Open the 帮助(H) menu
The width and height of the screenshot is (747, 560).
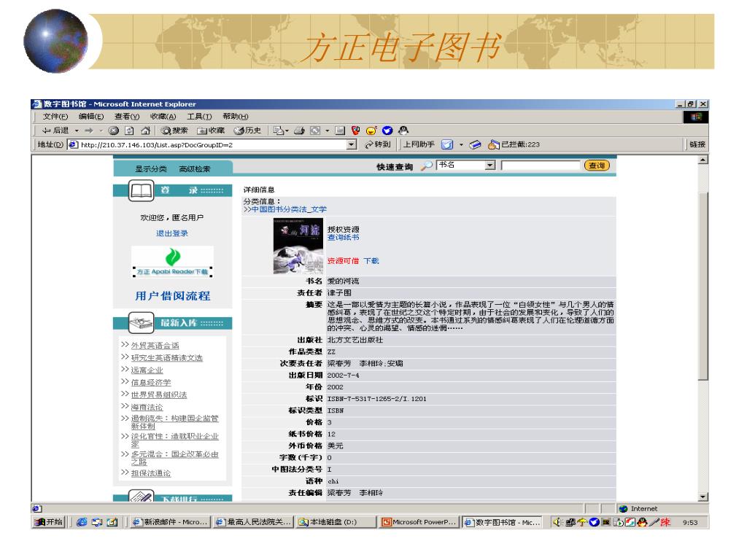[x=236, y=116]
